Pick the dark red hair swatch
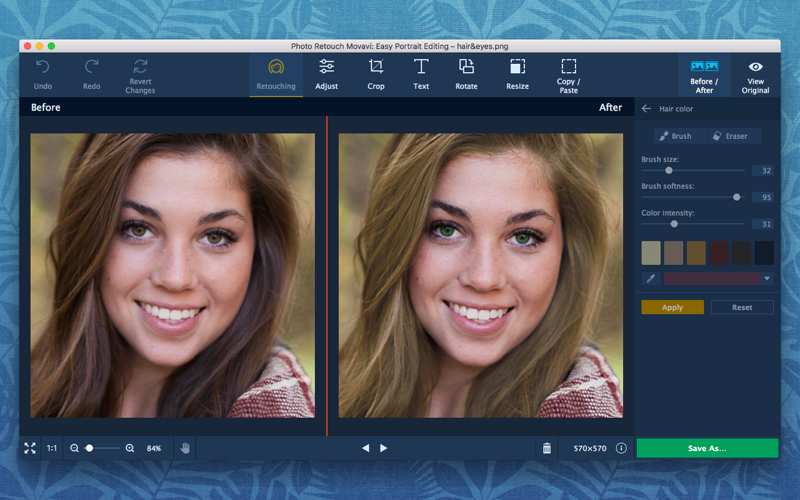 718,253
